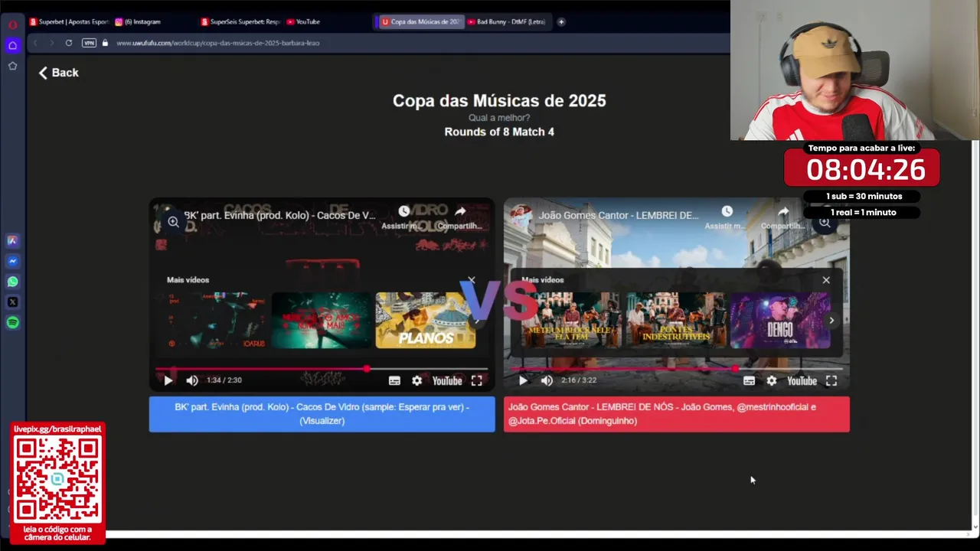
Task: Go back with browser back arrow
Action: point(35,43)
